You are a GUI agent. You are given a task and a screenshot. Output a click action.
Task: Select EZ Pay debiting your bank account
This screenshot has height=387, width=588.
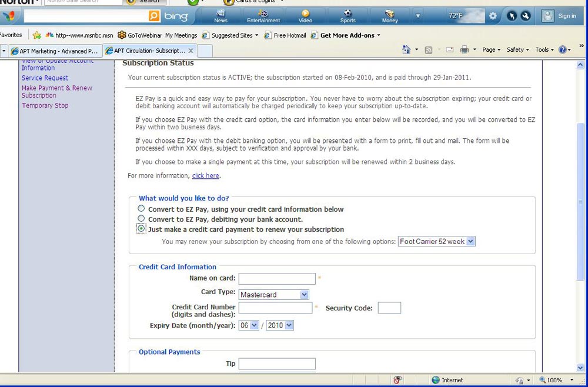coord(141,219)
